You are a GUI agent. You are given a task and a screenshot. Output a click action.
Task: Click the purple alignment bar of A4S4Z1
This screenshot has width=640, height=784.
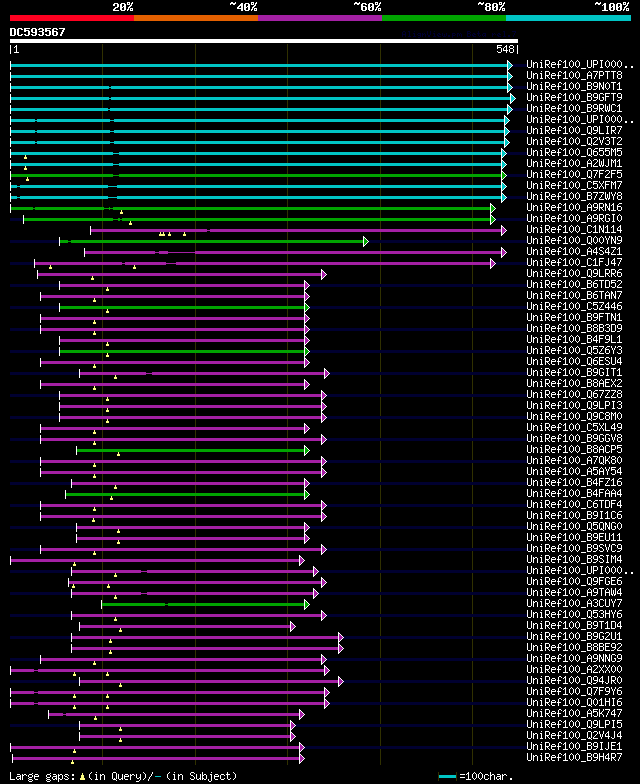click(293, 252)
